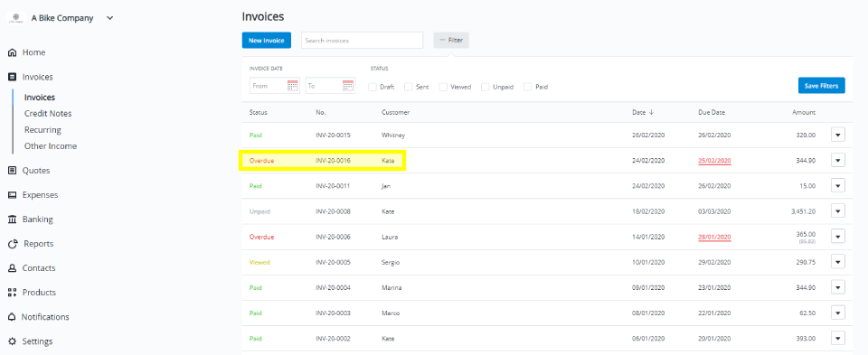868x355 pixels.
Task: Click the Contacts person icon
Action: tap(12, 268)
